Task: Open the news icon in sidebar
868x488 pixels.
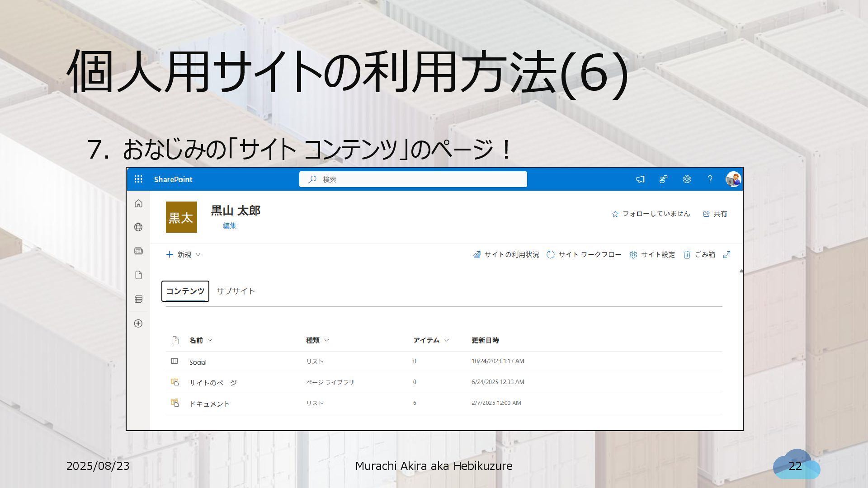Action: pyautogui.click(x=138, y=251)
